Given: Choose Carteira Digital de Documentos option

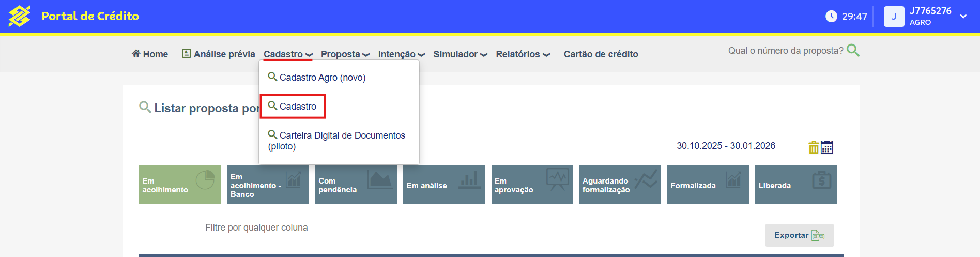Looking at the screenshot, I should (x=336, y=141).
